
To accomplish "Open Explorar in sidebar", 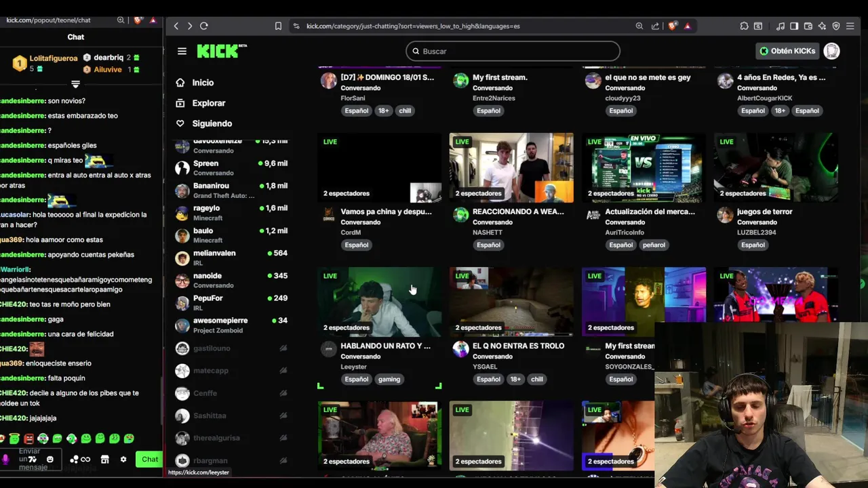I will (x=208, y=103).
